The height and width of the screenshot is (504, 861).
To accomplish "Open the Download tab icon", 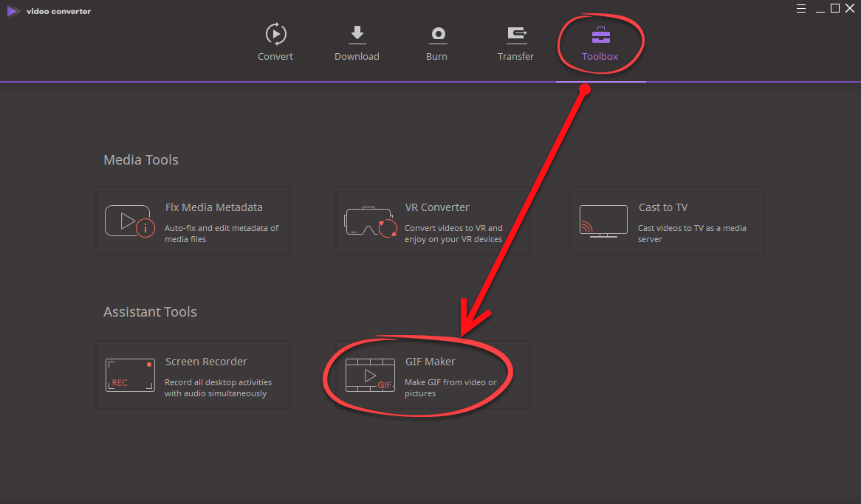I will click(357, 34).
